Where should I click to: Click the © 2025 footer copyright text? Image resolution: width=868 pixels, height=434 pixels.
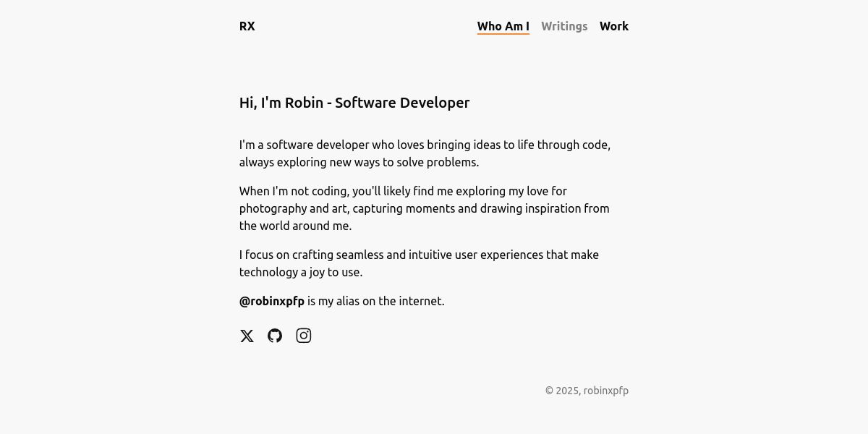pyautogui.click(x=587, y=391)
